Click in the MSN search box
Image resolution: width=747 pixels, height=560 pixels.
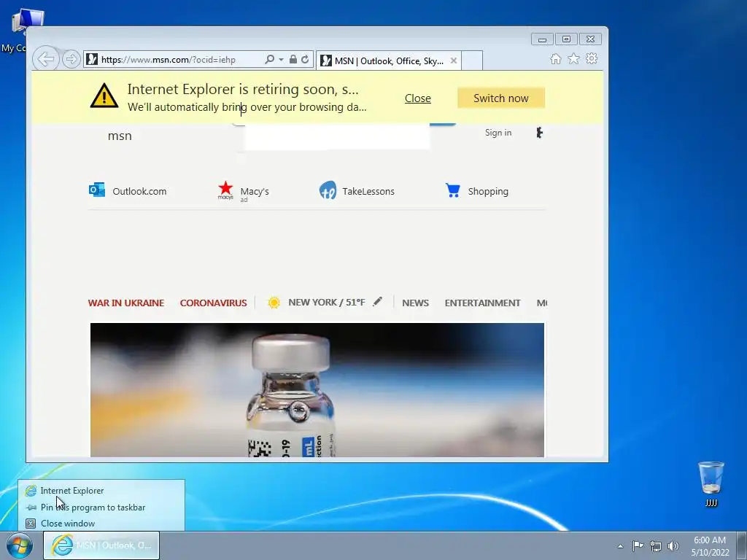(x=337, y=137)
